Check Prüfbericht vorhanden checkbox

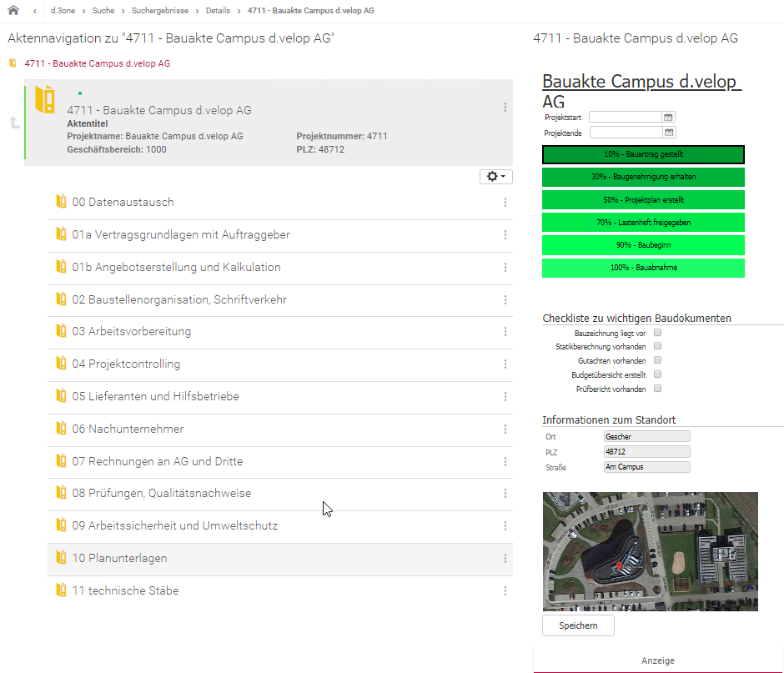click(x=657, y=389)
